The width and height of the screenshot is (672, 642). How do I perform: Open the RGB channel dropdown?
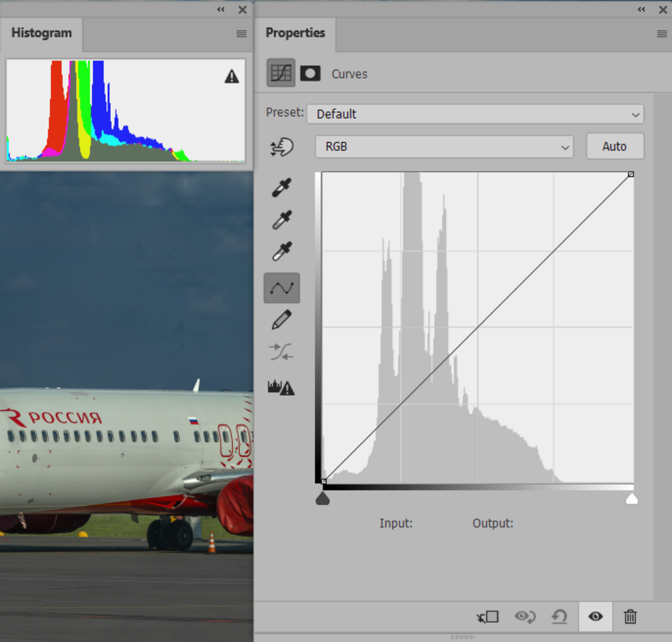pyautogui.click(x=444, y=146)
